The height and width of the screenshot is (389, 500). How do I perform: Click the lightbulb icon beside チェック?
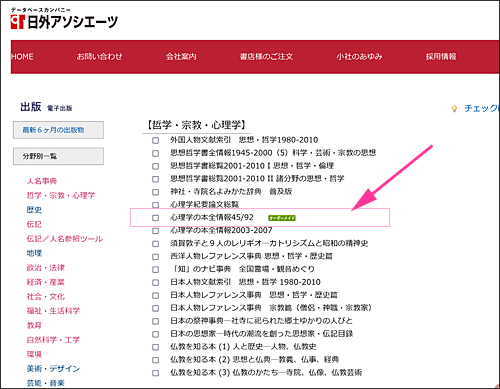click(x=454, y=109)
